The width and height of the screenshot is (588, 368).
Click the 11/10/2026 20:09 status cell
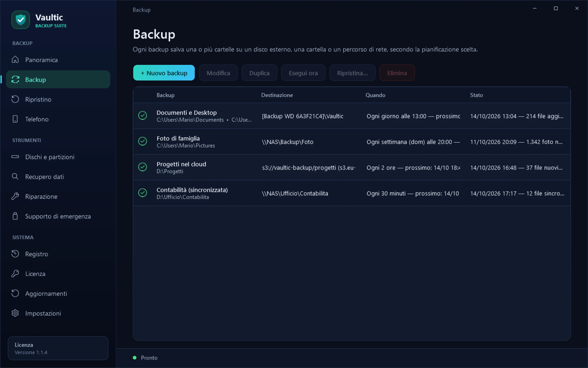pyautogui.click(x=516, y=142)
